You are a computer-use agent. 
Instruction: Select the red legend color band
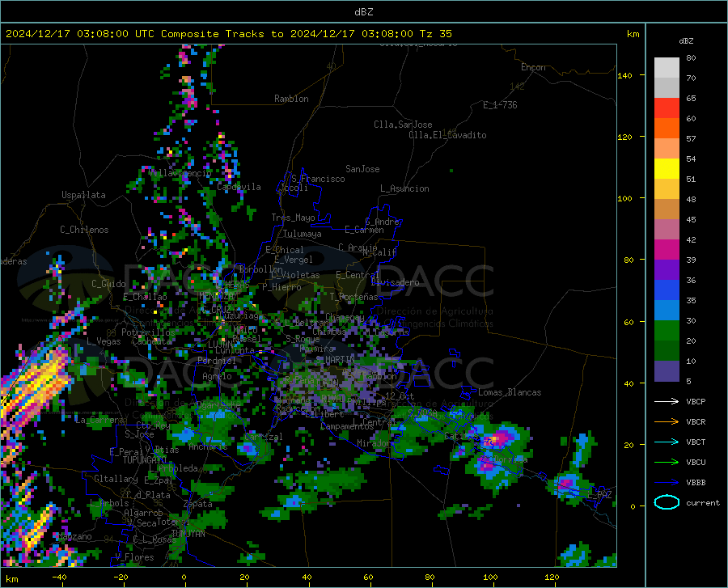[667, 108]
